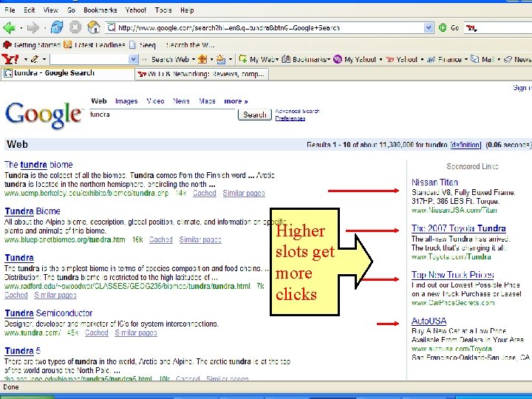Open the Images search link

126,101
